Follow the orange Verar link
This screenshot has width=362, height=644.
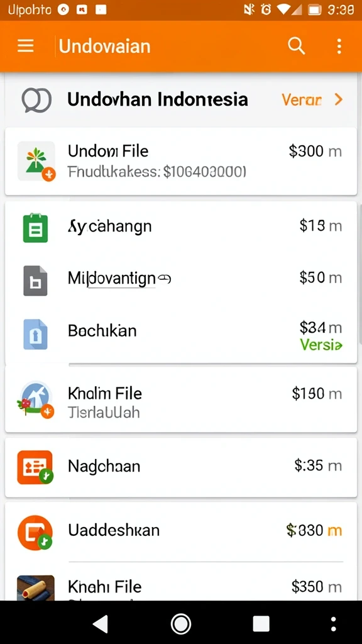click(x=301, y=100)
